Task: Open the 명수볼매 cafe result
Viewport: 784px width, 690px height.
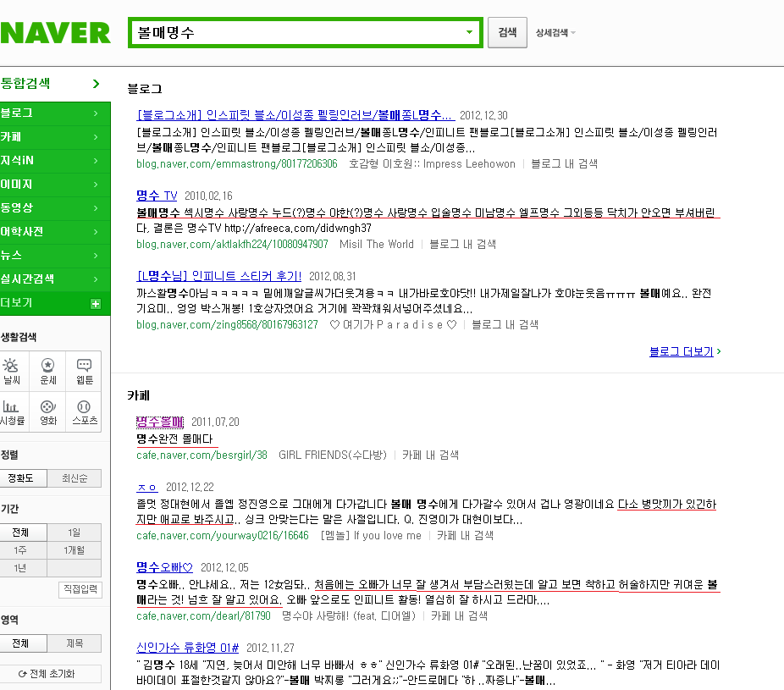Action: click(x=160, y=422)
